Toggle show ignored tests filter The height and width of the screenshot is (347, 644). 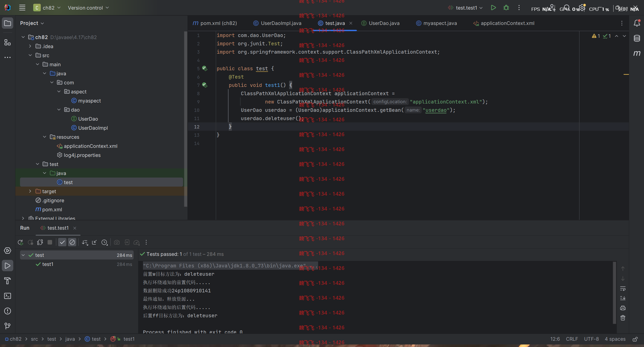[72, 242]
